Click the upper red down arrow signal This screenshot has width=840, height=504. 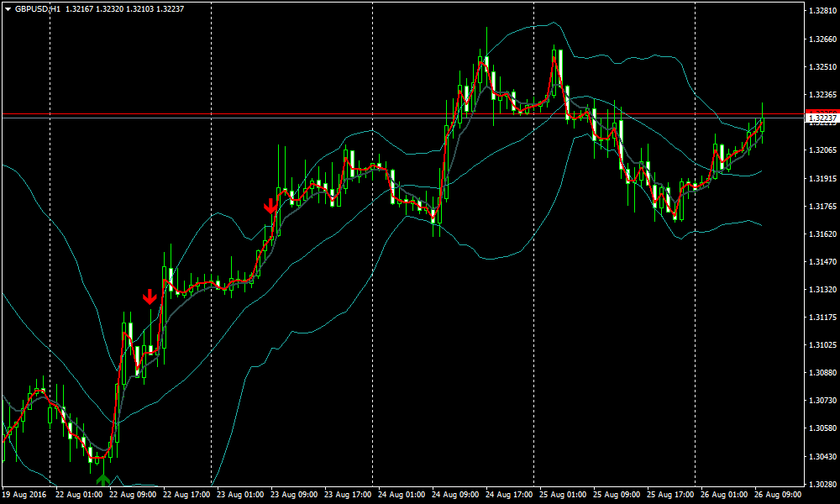(x=270, y=206)
